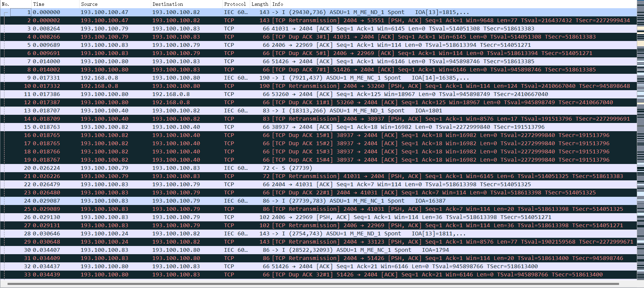This screenshot has width=644, height=288.
Task: Select packet 33 TCP Dup ACK 32#1
Action: 318,275
